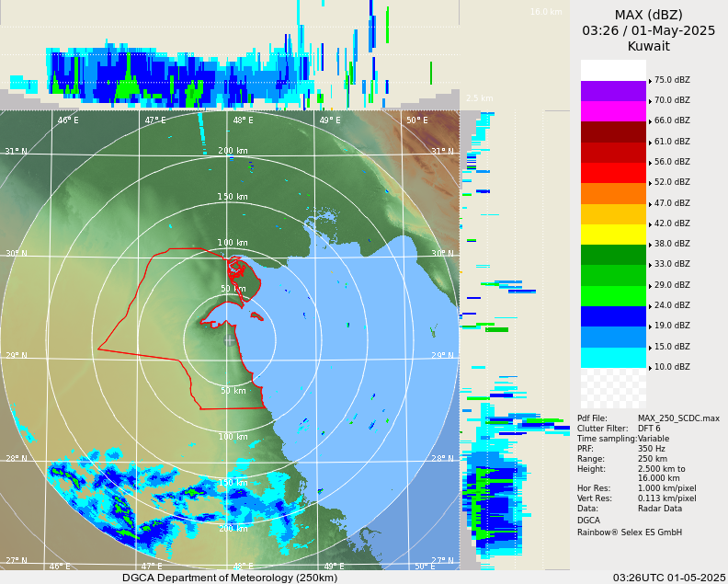The image size is (728, 584).
Task: Click the magenta 66.0 dBZ legend color
Action: point(613,111)
